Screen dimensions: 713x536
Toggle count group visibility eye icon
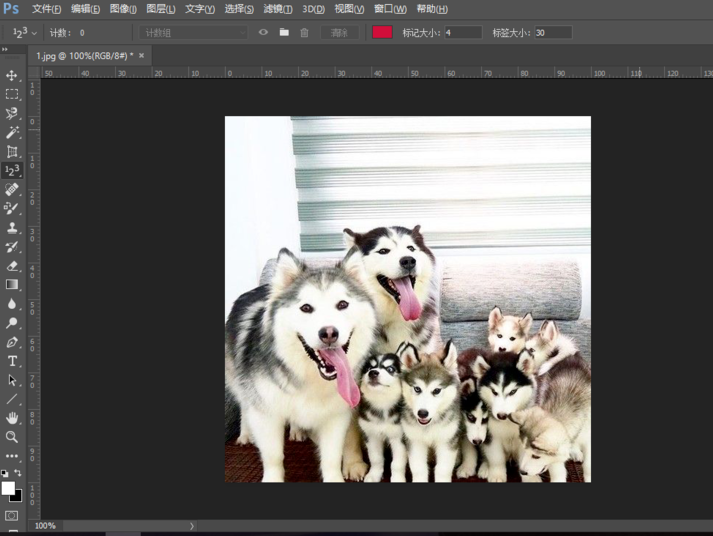point(264,33)
